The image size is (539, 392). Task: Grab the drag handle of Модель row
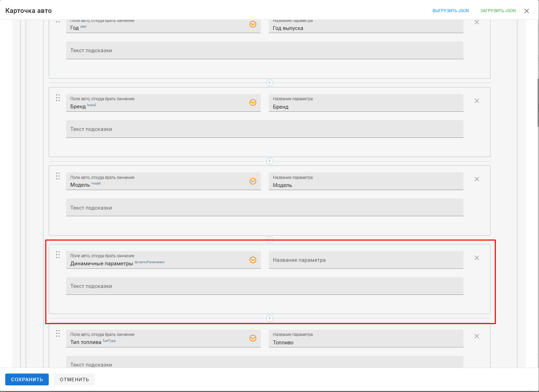pyautogui.click(x=58, y=176)
